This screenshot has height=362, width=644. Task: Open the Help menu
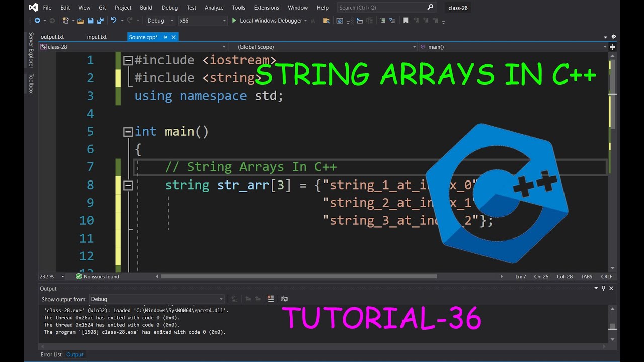pos(323,8)
